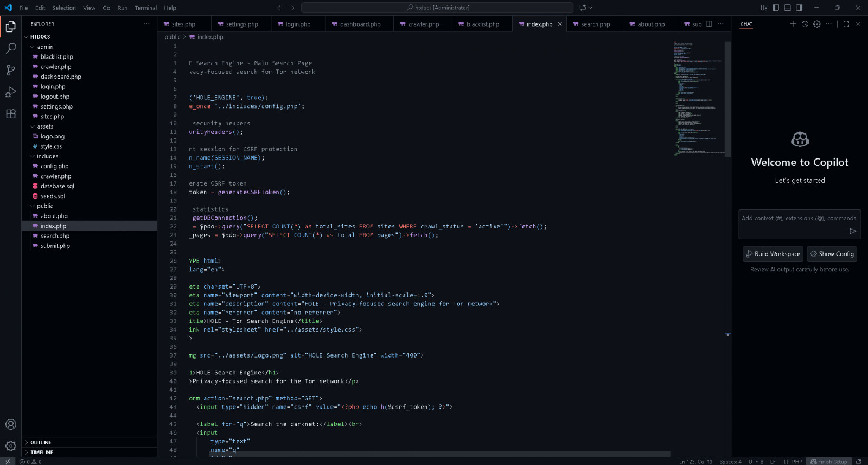
Task: Switch to the dashboard.php tab
Action: click(360, 24)
